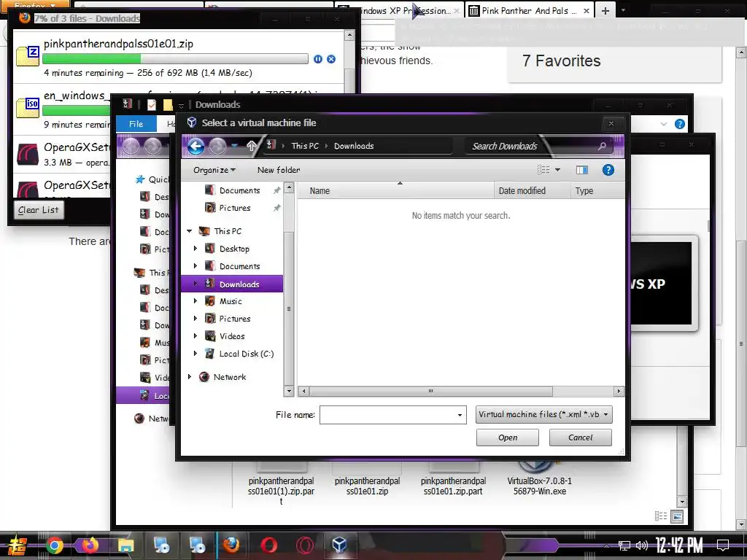Expand the Local Disk (C:) node
Image resolution: width=747 pixels, height=560 pixels.
point(196,354)
